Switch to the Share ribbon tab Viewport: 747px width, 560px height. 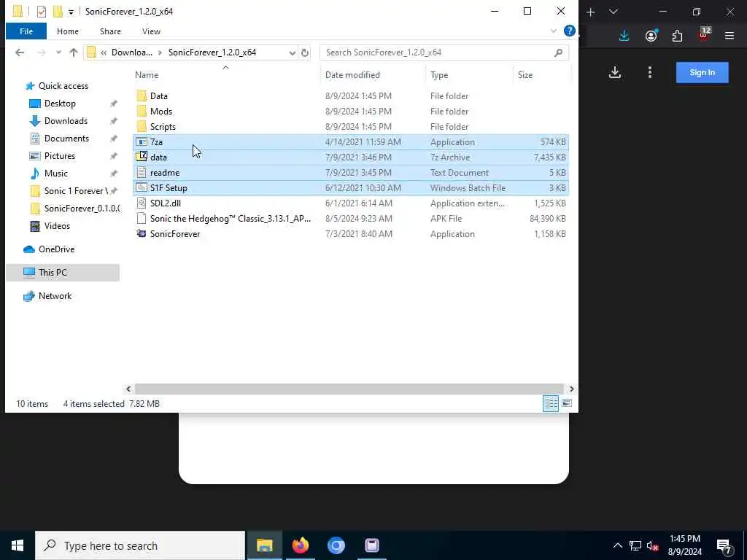tap(110, 31)
